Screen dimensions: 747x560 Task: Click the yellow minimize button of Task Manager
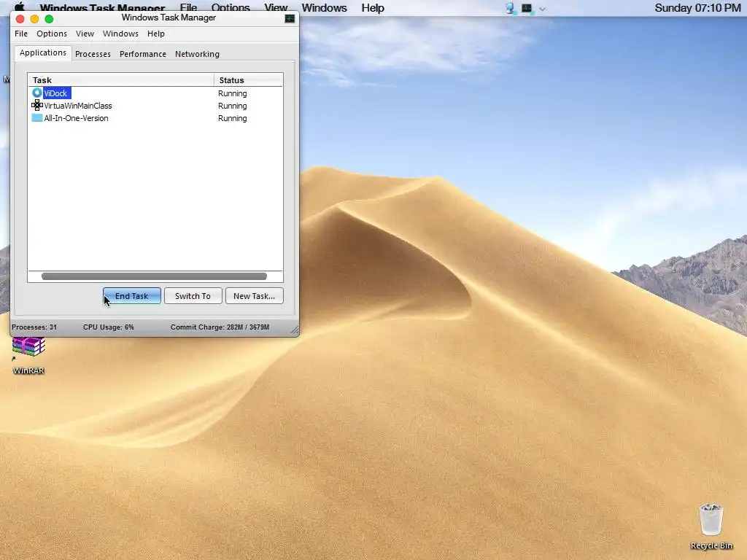point(34,19)
